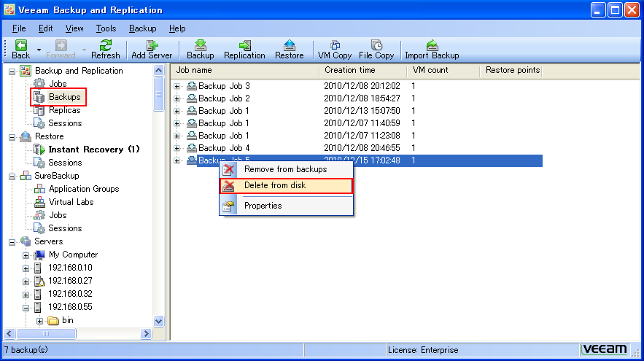This screenshot has height=361, width=644.
Task: Start a new Backup from toolbar
Action: 201,50
